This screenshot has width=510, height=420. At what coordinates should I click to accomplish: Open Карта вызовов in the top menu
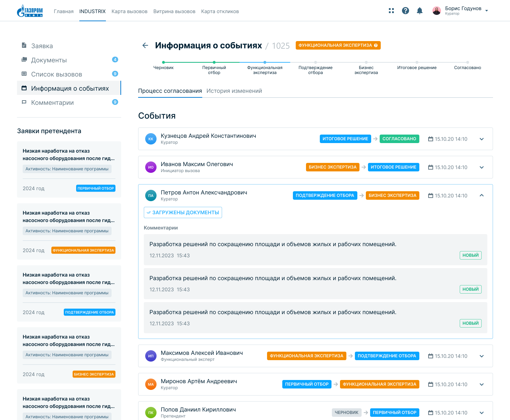coord(129,11)
